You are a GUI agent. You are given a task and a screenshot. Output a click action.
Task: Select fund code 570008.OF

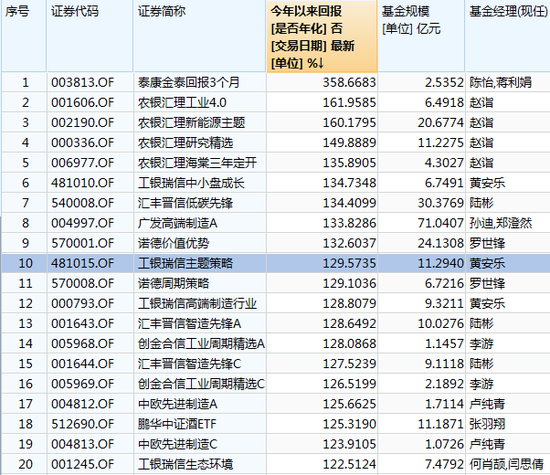click(x=83, y=283)
